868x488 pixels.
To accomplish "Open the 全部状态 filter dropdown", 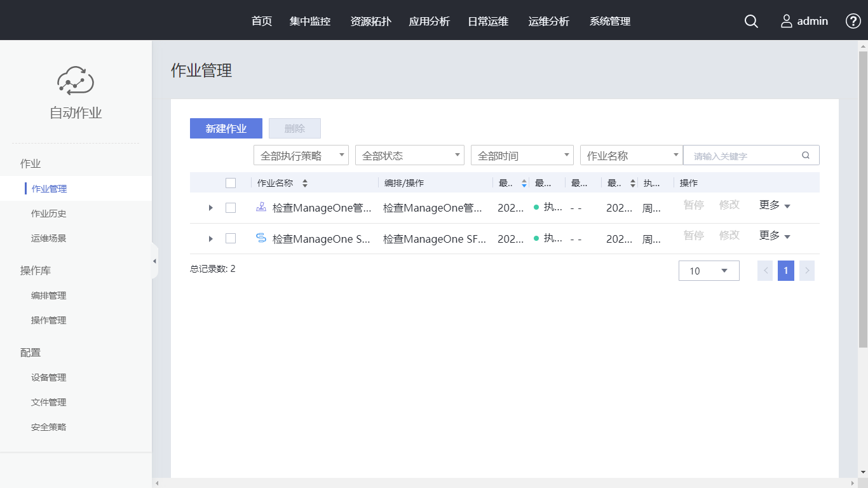I will coord(410,155).
